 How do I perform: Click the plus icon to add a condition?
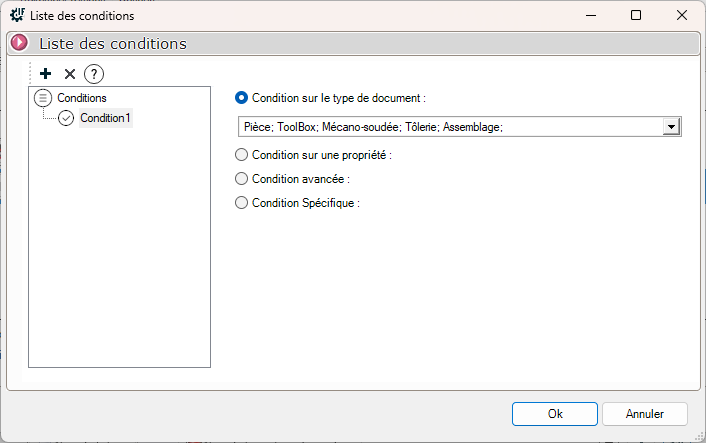(x=46, y=74)
